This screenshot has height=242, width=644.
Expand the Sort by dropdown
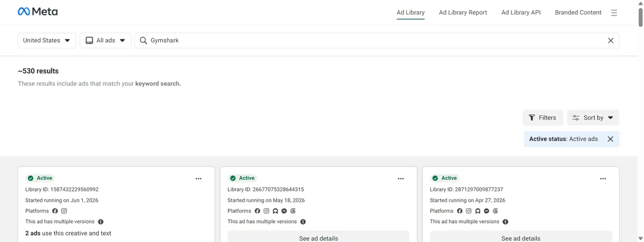(x=593, y=118)
